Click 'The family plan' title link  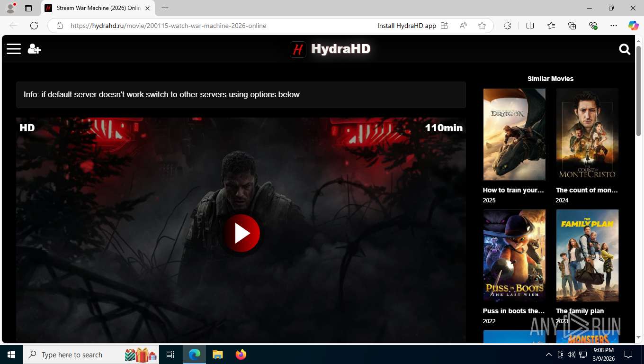[x=580, y=311]
